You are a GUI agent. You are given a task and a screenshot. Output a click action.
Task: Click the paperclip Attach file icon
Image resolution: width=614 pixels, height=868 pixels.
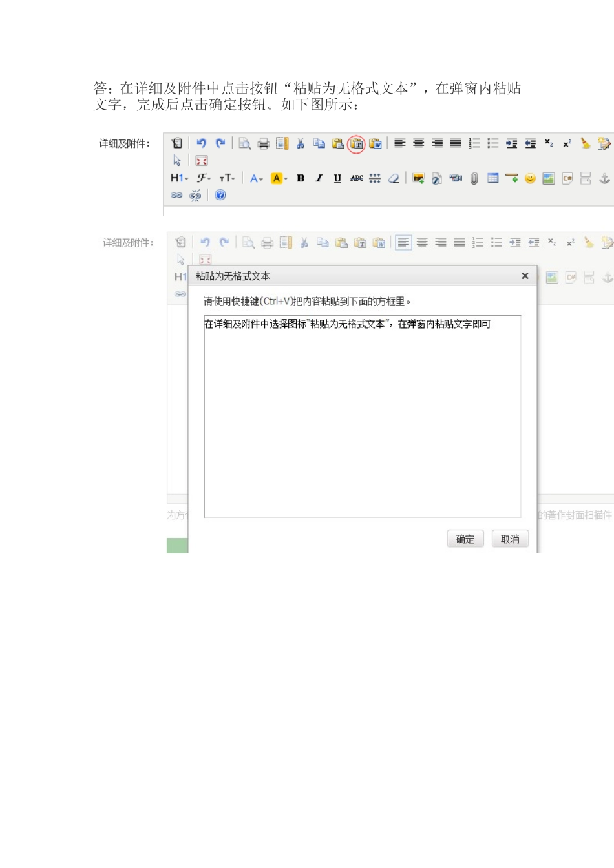tap(474, 178)
